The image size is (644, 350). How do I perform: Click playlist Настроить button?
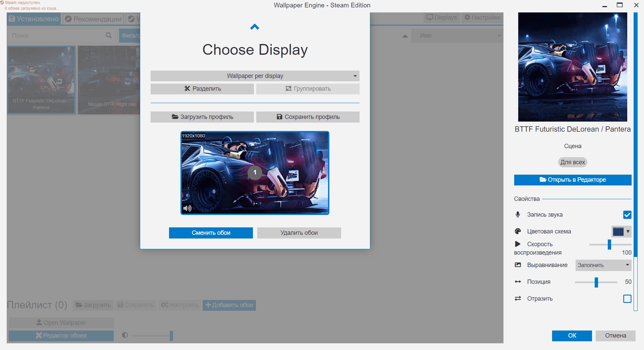click(180, 305)
